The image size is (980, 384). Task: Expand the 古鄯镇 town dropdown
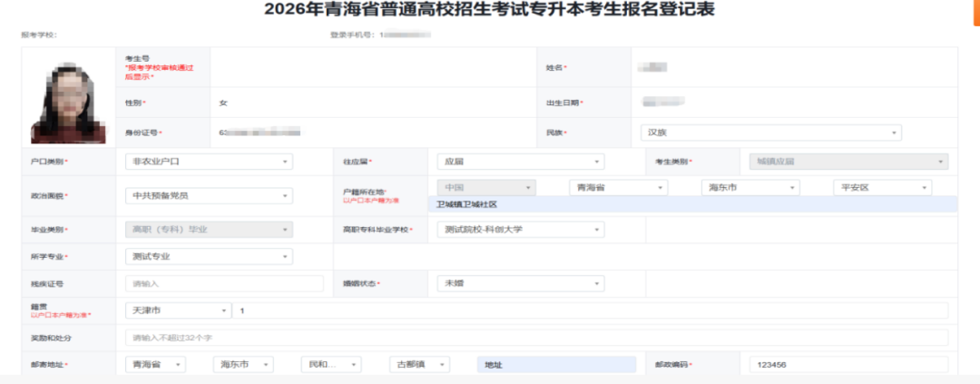[x=419, y=364]
